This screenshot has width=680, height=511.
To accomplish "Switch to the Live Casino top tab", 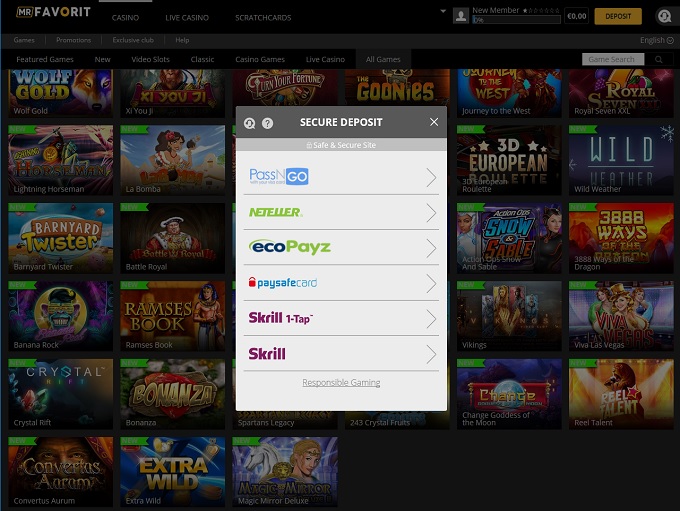I will point(187,18).
